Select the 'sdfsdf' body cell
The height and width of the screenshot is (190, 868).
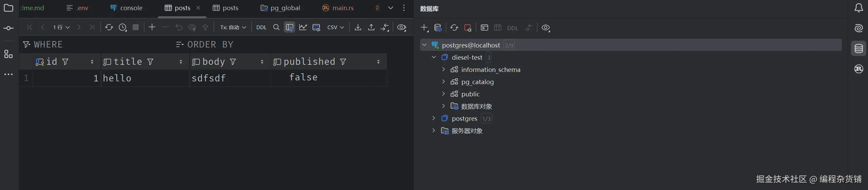click(x=230, y=78)
